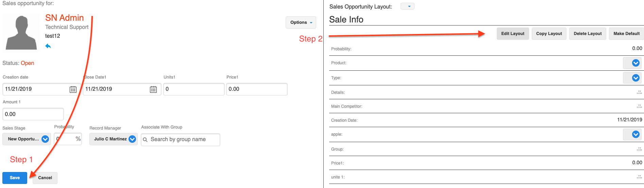The image size is (644, 188).
Task: Click Delete Layout button
Action: click(x=587, y=34)
